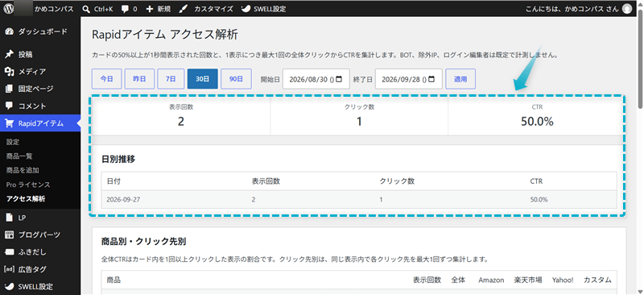Click the 投稿 pushpin icon

(x=10, y=54)
